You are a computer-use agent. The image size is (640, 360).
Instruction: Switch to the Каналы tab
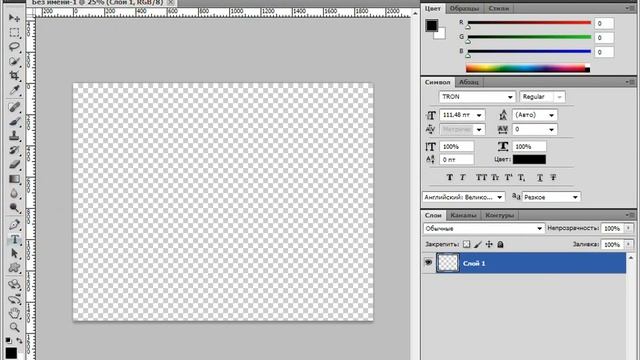point(463,215)
